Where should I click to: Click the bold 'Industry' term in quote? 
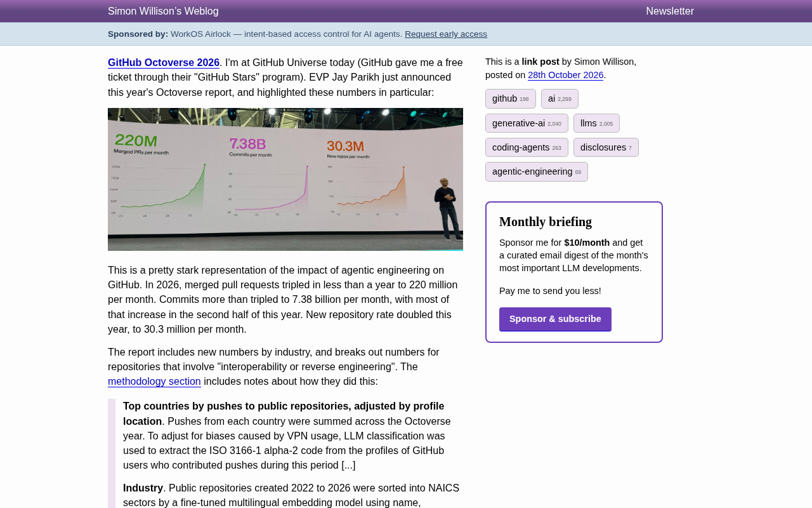coord(143,488)
